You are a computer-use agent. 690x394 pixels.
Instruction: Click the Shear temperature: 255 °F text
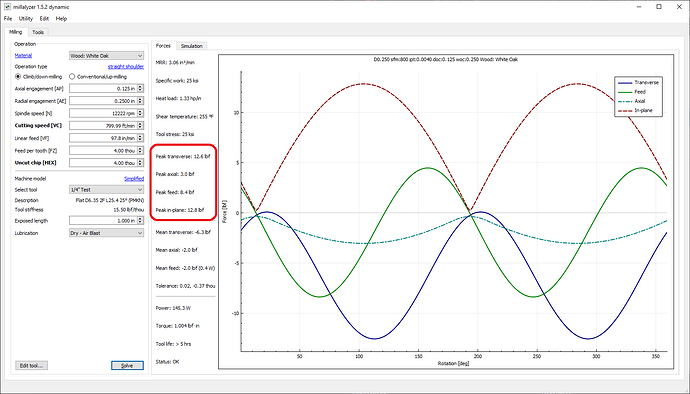[x=185, y=117]
